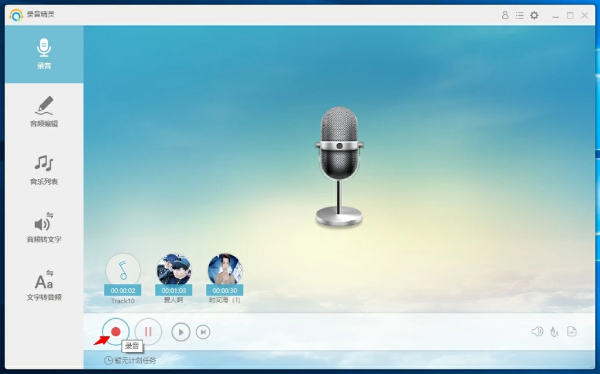
Task: Open the user account icon in title bar
Action: (x=505, y=15)
